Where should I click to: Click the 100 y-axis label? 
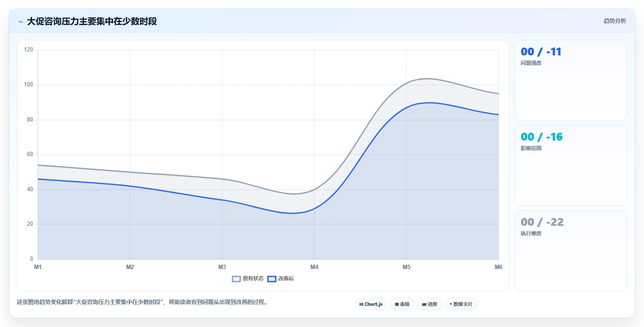(x=29, y=85)
